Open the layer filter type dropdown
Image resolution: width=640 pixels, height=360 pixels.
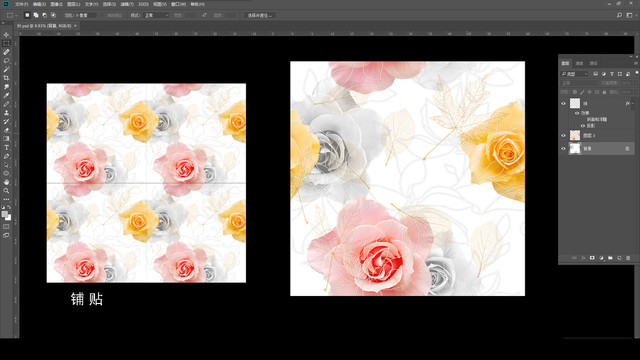point(574,74)
